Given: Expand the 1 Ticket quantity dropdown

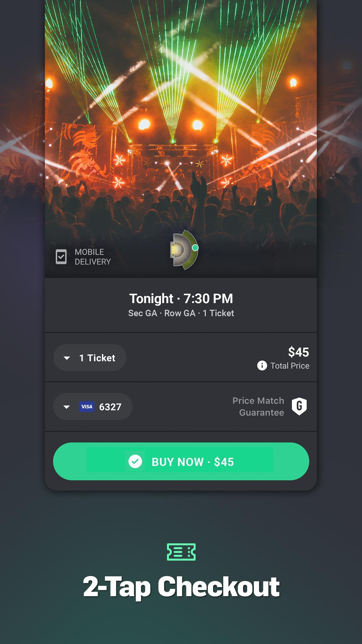Looking at the screenshot, I should (90, 358).
